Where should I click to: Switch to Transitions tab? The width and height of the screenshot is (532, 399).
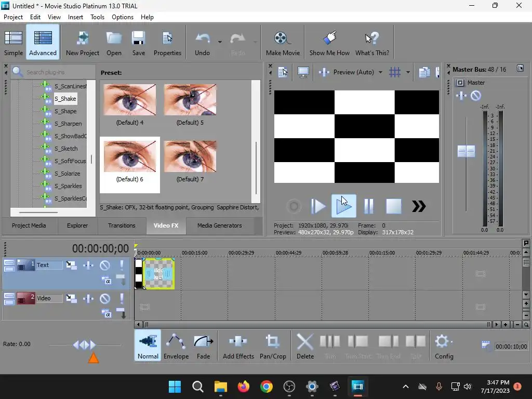(122, 225)
